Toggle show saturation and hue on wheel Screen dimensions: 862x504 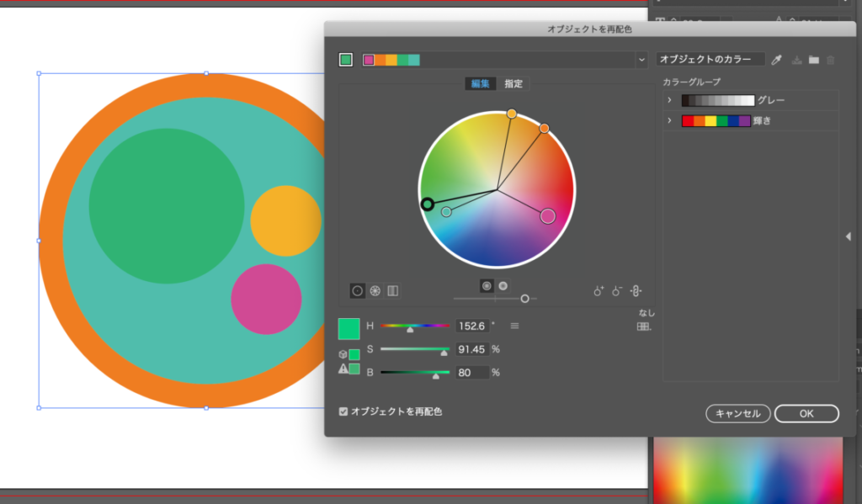(486, 286)
